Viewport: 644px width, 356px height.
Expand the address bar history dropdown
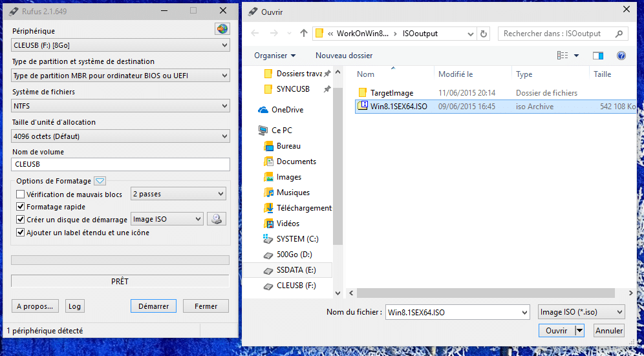point(471,34)
